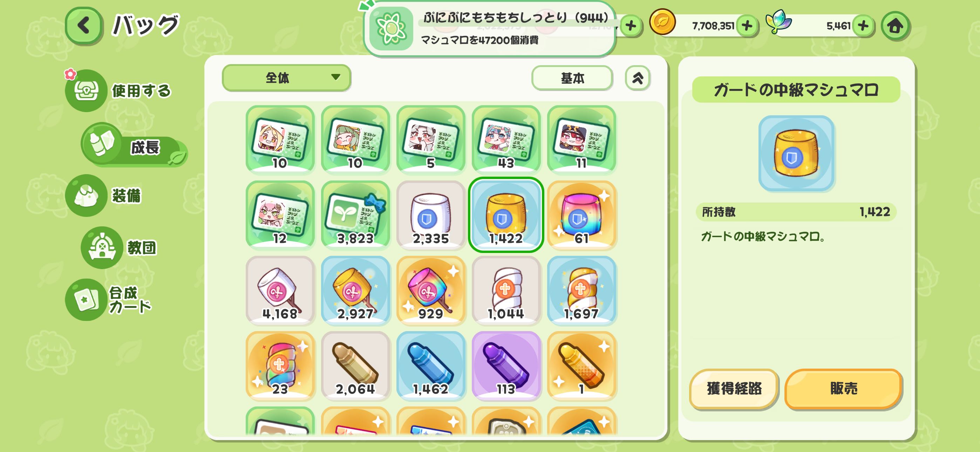Select the golden crayon item with count 1
This screenshot has width=980, height=452.
pos(581,366)
